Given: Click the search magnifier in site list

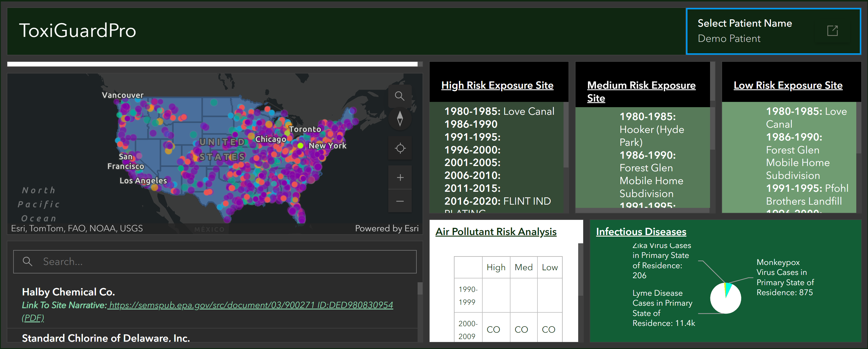Looking at the screenshot, I should tap(28, 261).
